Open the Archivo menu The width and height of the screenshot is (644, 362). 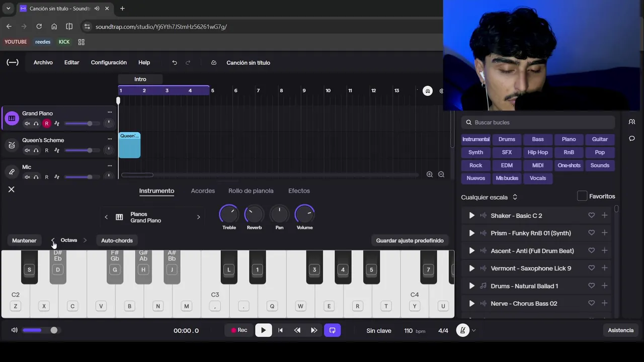tap(43, 62)
